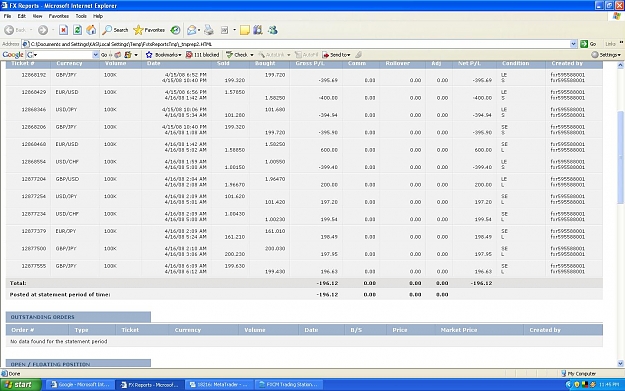
Task: Open the File menu
Action: [7, 16]
